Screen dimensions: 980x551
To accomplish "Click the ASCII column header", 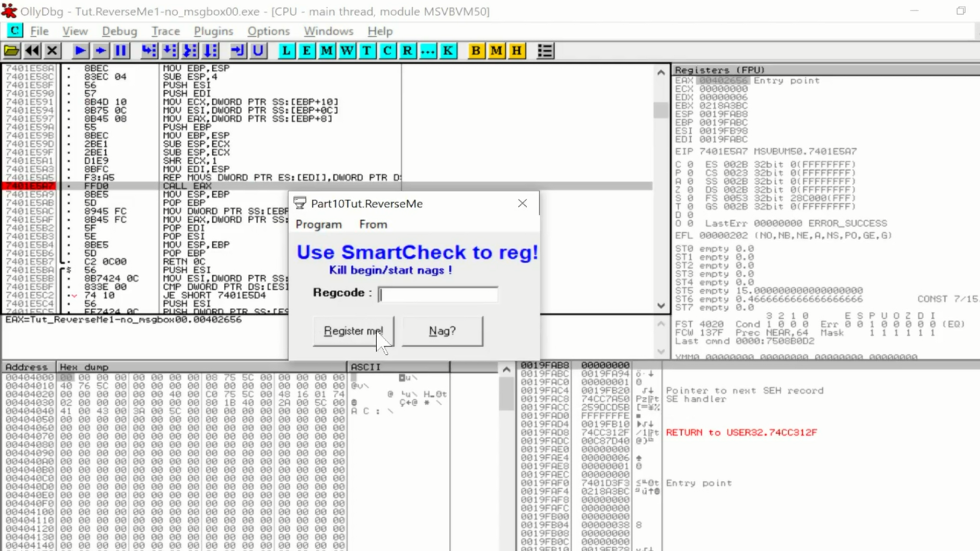I will pyautogui.click(x=399, y=367).
